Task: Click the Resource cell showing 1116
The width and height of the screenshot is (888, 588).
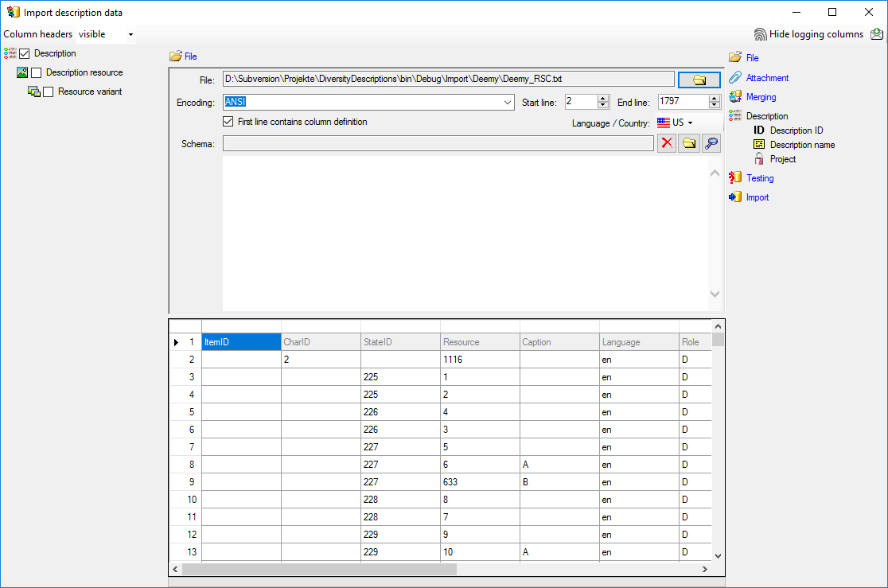Action: pos(481,360)
